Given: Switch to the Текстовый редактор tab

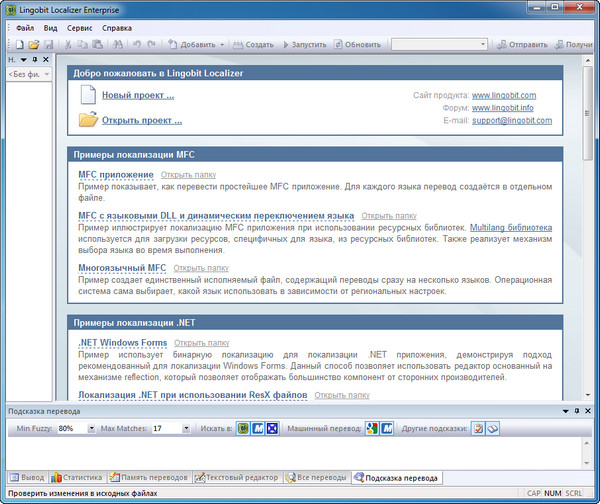Looking at the screenshot, I should pos(237,478).
